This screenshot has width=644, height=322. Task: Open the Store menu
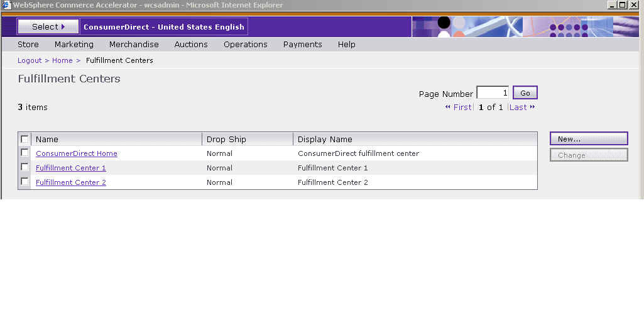(x=28, y=45)
